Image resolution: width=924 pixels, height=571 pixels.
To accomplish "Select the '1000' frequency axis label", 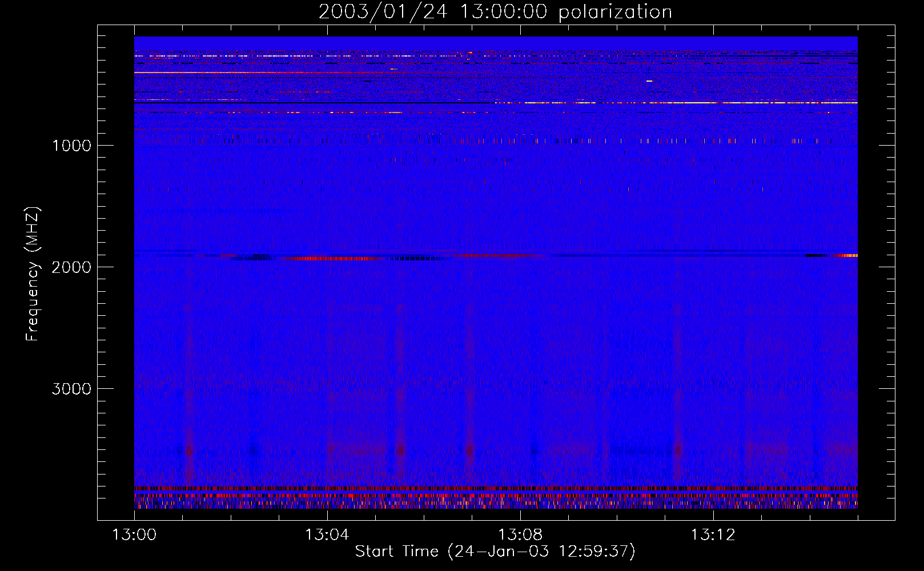I will 71,146.
